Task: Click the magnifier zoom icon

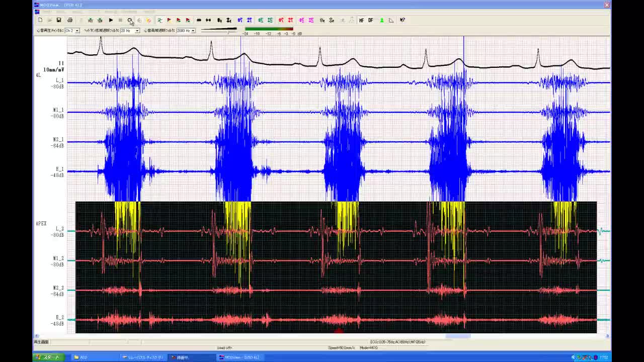Action: 130,20
